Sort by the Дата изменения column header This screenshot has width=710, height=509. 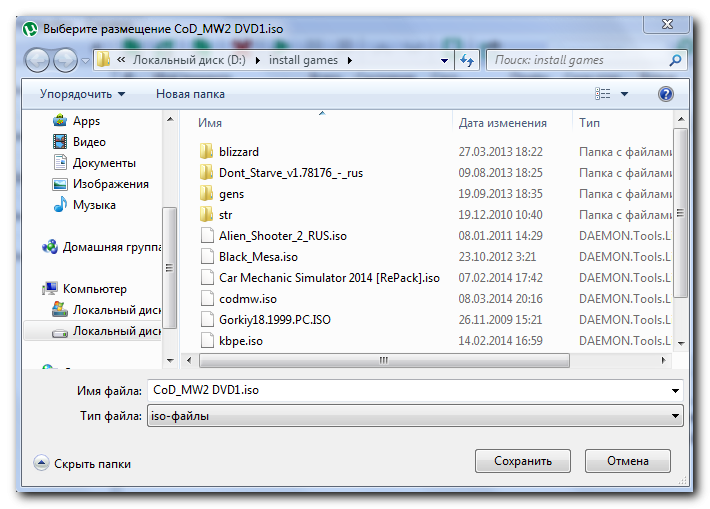tap(503, 123)
